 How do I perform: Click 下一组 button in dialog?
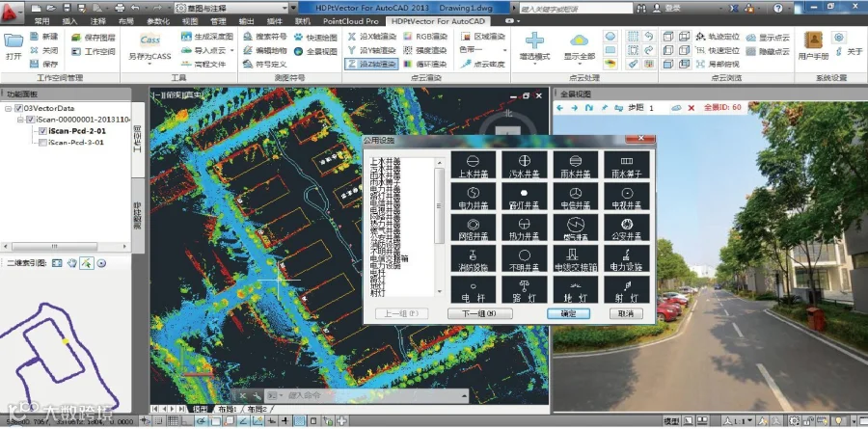click(x=478, y=313)
